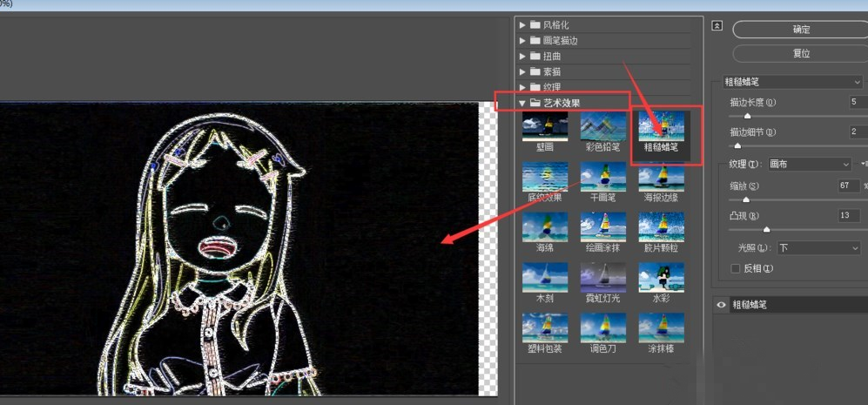
Task: Open the 粗糙蜡笔 filter name dropdown
Action: [x=793, y=82]
